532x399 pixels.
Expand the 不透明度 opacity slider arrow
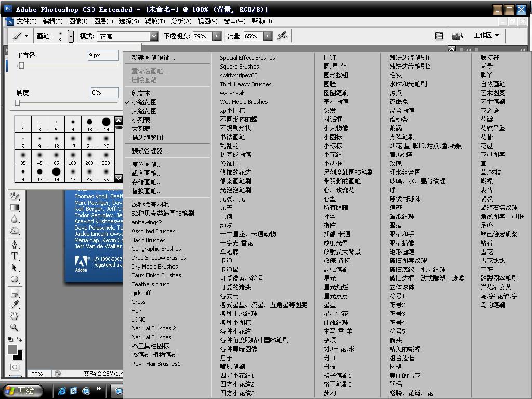point(216,36)
